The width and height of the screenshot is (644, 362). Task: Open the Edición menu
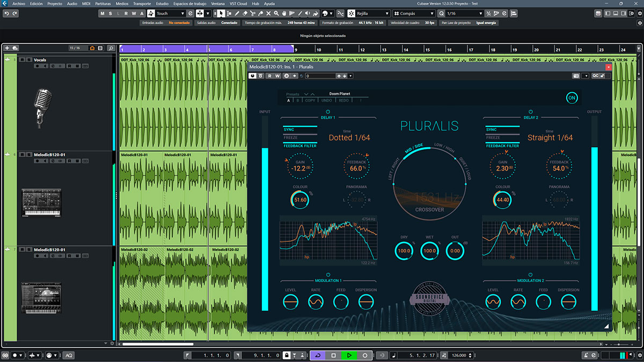36,3
